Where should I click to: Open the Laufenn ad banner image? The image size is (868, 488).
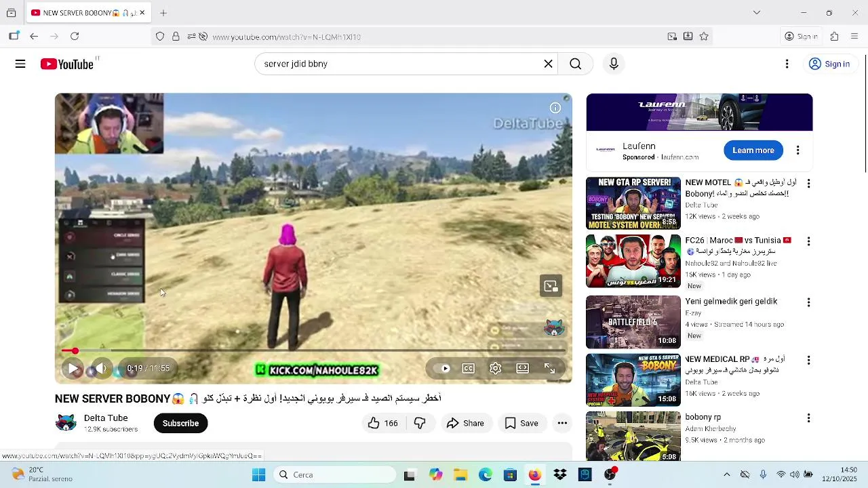click(699, 112)
